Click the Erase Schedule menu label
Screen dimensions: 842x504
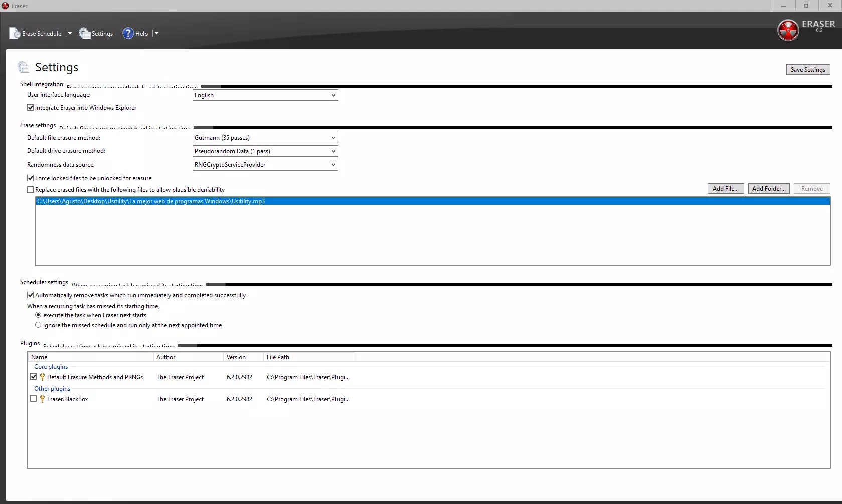[x=42, y=34]
